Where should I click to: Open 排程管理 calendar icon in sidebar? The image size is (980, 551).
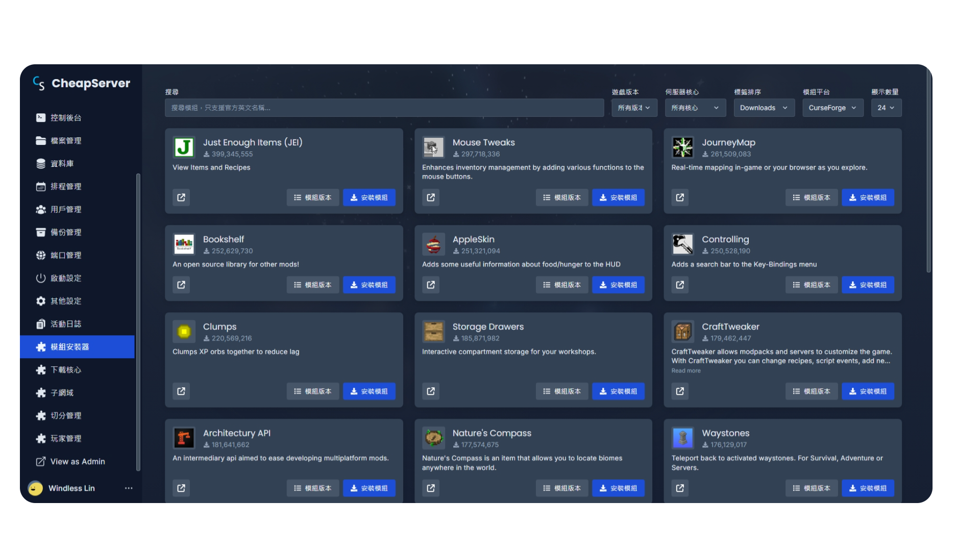click(41, 186)
